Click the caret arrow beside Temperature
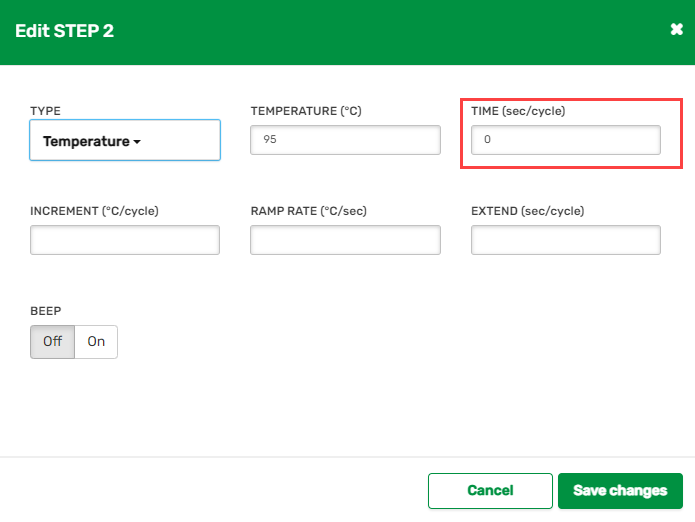 pos(137,142)
